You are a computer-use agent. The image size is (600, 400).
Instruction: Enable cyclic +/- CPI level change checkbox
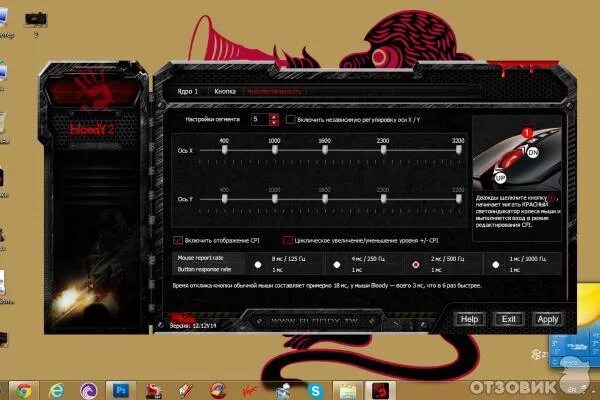[x=287, y=240]
